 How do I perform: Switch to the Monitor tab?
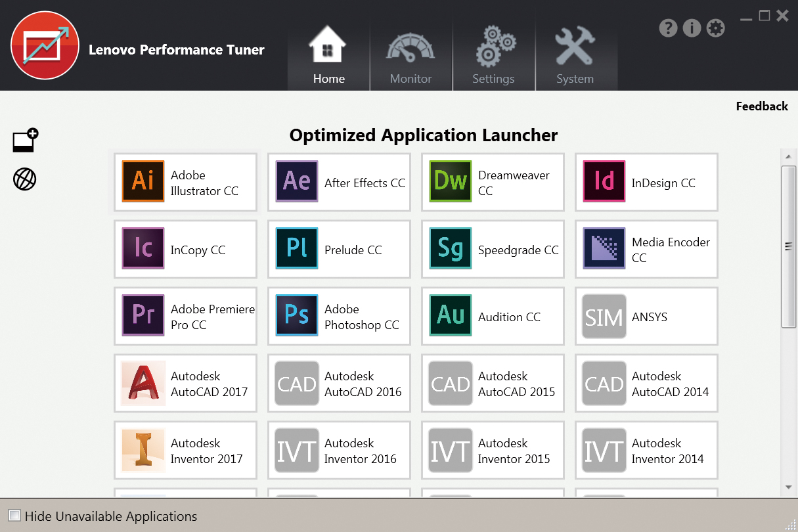click(411, 55)
